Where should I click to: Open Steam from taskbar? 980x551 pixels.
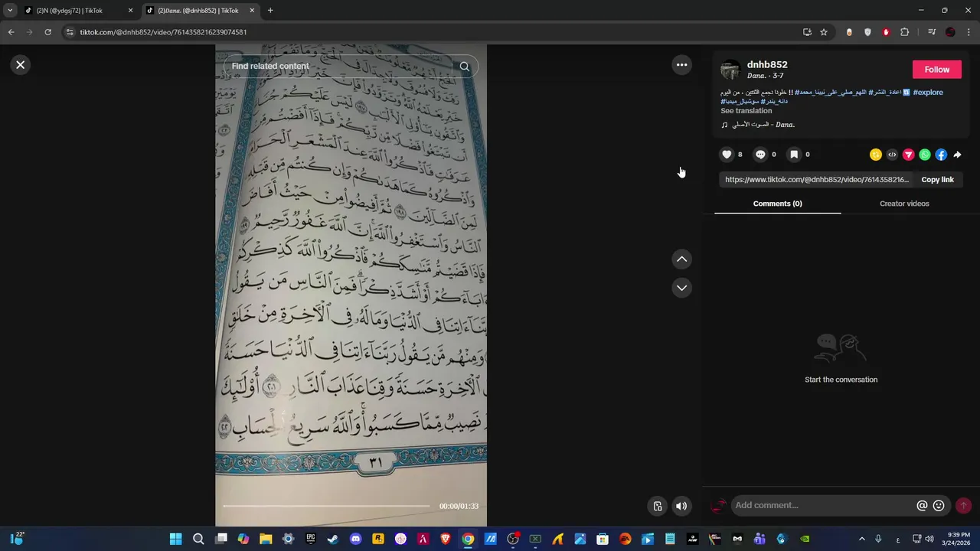click(333, 539)
